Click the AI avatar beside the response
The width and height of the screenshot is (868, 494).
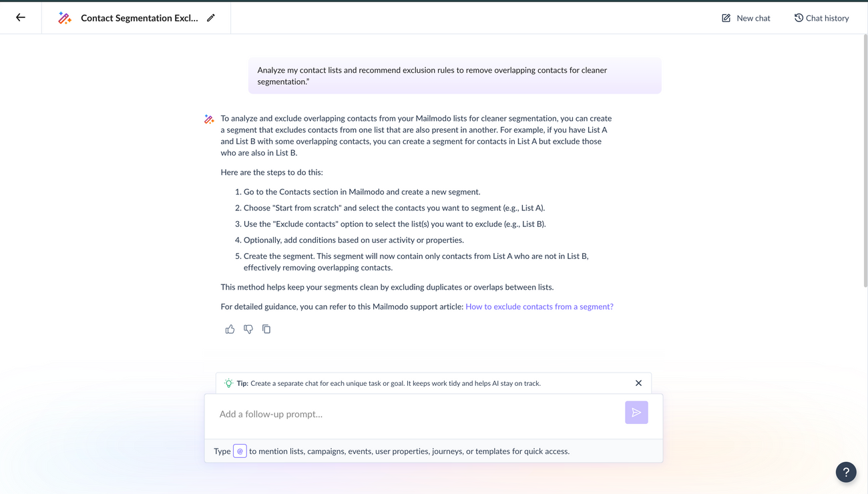click(208, 118)
